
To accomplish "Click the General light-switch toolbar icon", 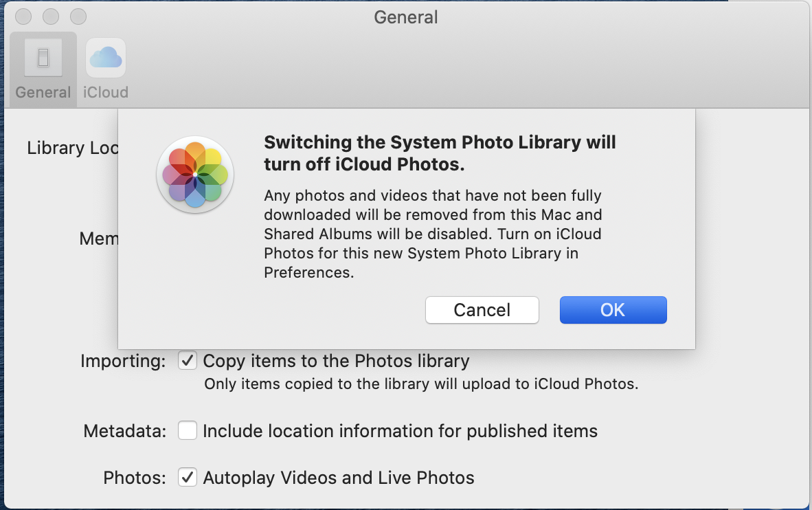I will [x=43, y=58].
